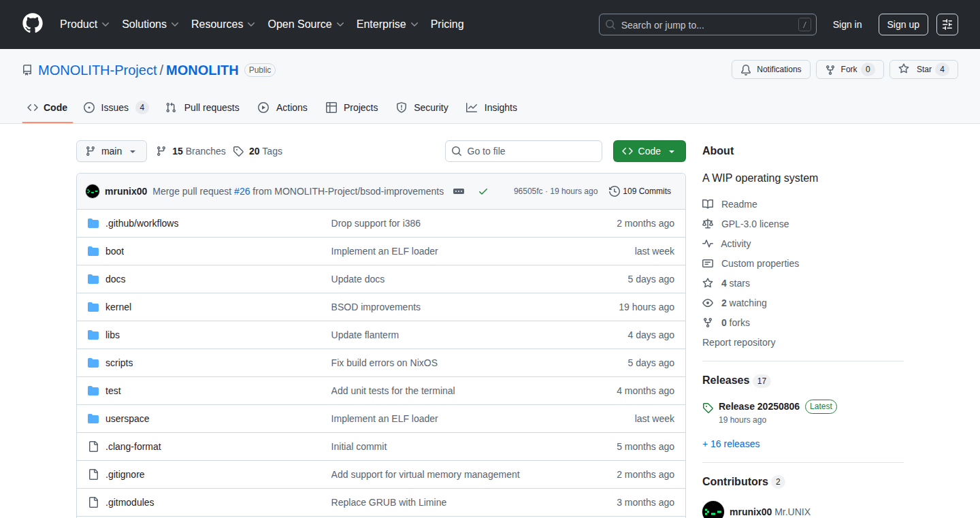Click the Sign up button
The height and width of the screenshot is (518, 980).
[x=903, y=25]
